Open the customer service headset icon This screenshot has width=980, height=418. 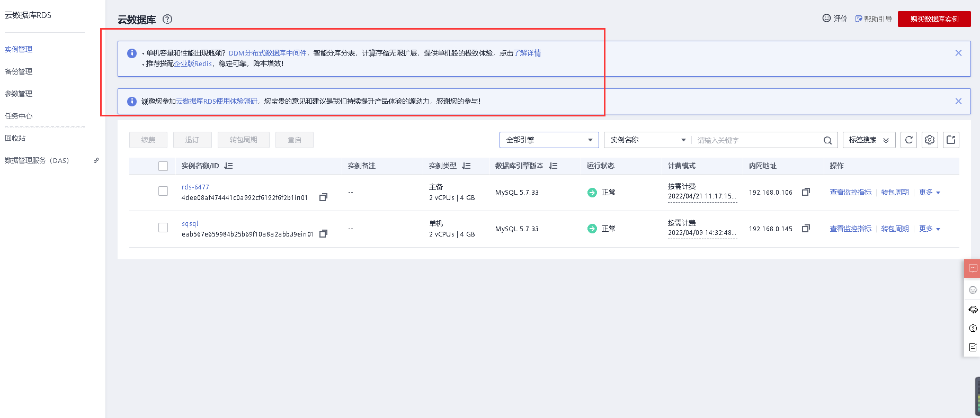click(x=973, y=310)
